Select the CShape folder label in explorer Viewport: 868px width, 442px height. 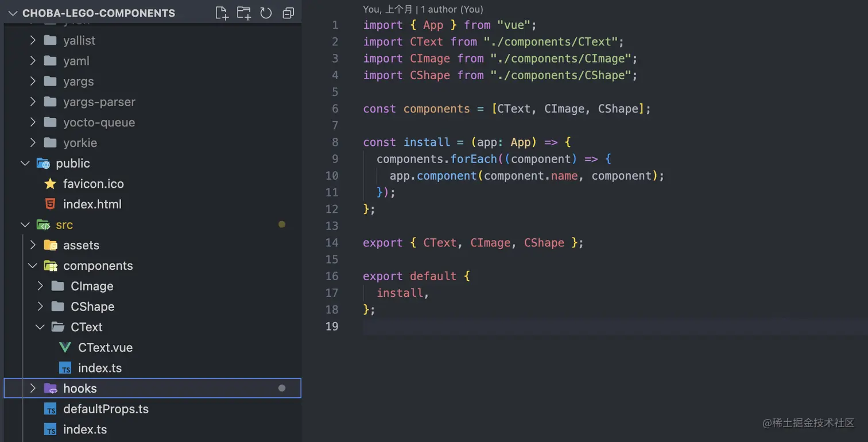(x=92, y=307)
